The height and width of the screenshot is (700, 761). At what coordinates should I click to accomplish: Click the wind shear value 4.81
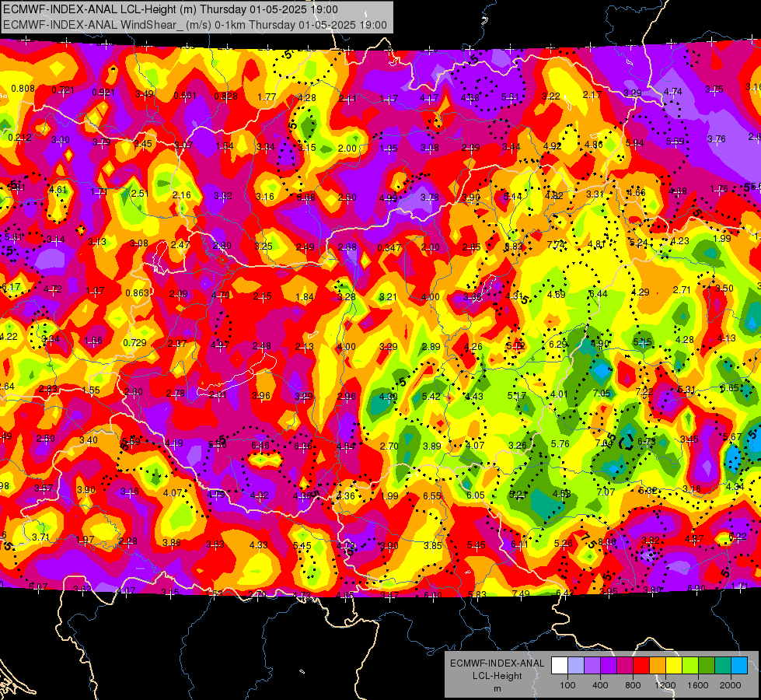point(598,244)
